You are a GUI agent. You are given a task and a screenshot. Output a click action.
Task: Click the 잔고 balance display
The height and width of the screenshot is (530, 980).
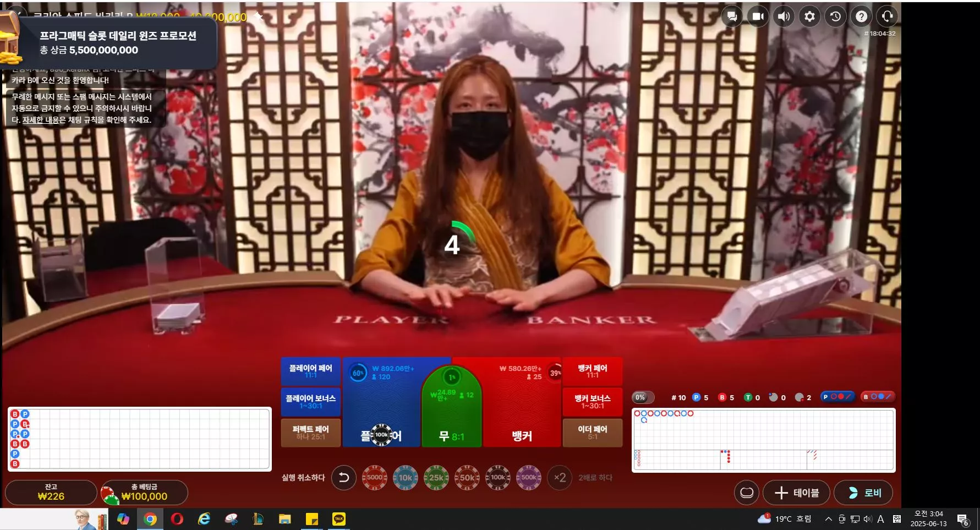point(51,492)
